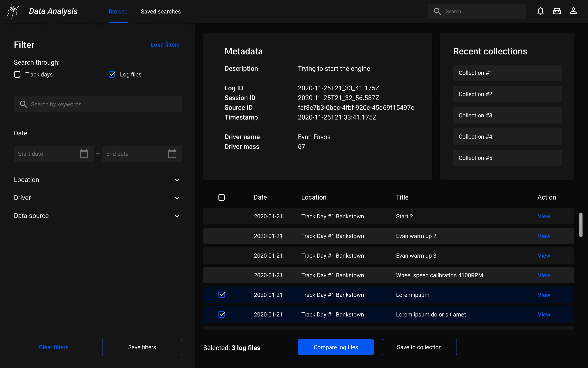
Task: Click the log table scrollbar thumb
Action: [x=581, y=225]
